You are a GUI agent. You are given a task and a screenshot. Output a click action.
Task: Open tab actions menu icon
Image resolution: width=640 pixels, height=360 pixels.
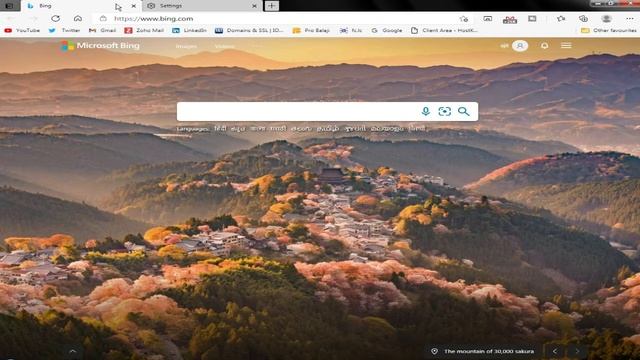10,6
